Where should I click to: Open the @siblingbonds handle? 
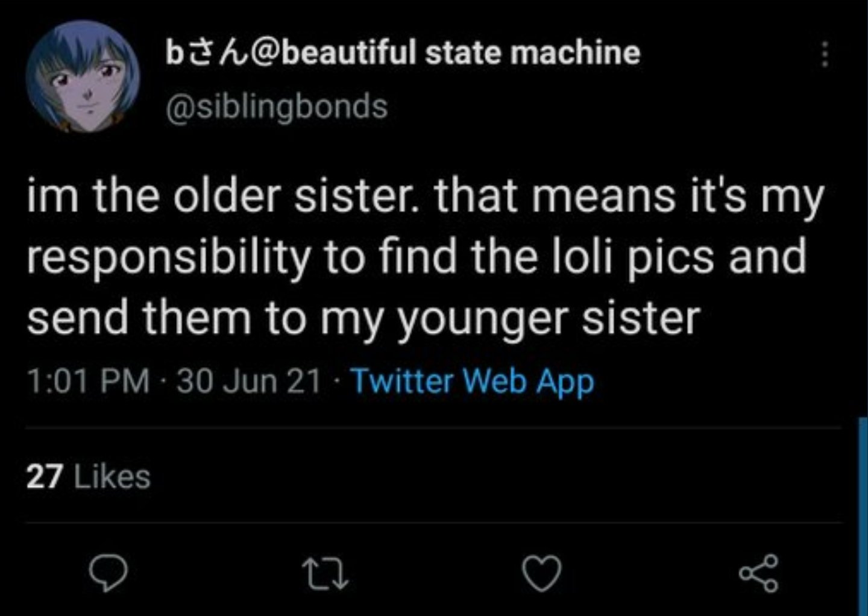coord(277,107)
